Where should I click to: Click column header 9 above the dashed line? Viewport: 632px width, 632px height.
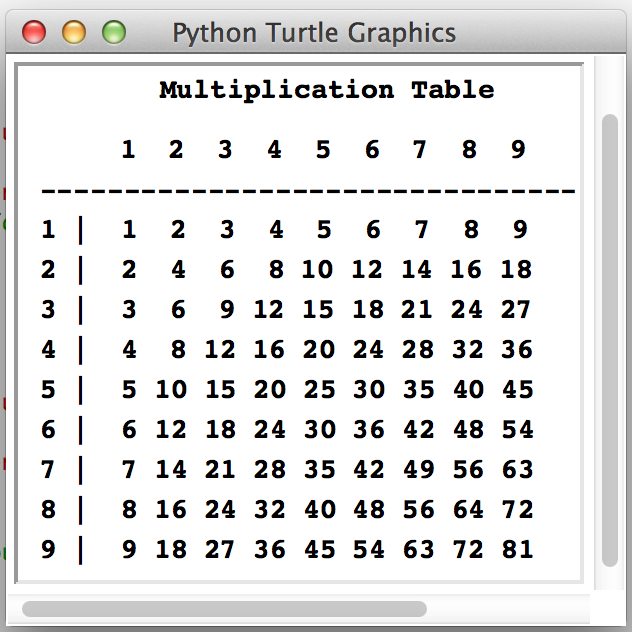(517, 150)
